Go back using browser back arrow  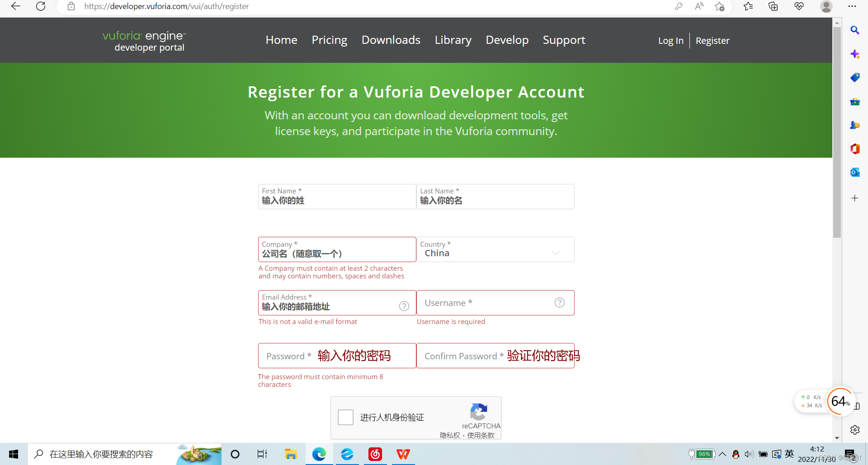[16, 6]
